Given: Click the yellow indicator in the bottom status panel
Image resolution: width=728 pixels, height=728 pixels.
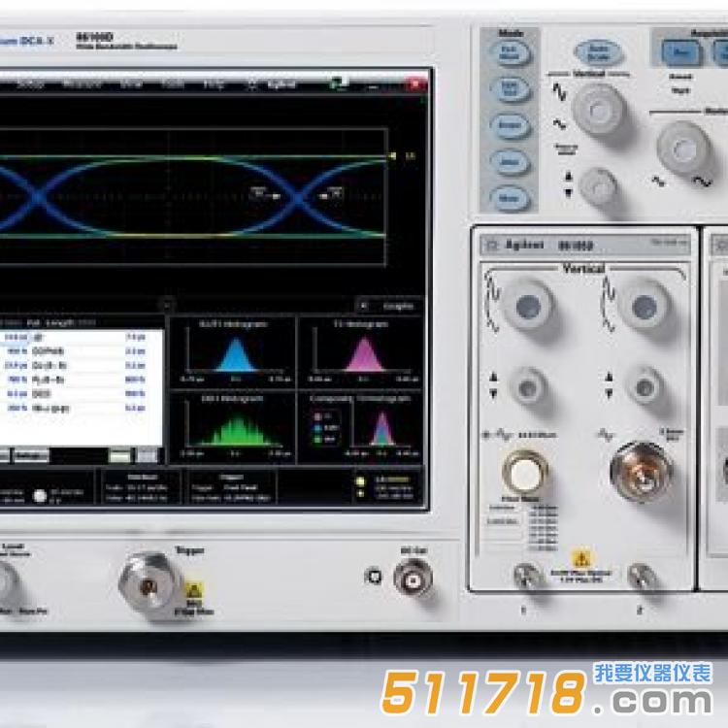Looking at the screenshot, I should [360, 481].
